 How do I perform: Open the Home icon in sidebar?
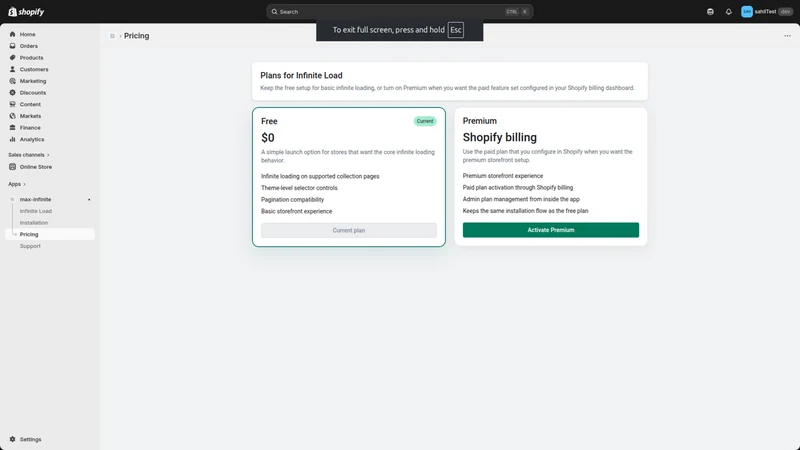(12, 34)
